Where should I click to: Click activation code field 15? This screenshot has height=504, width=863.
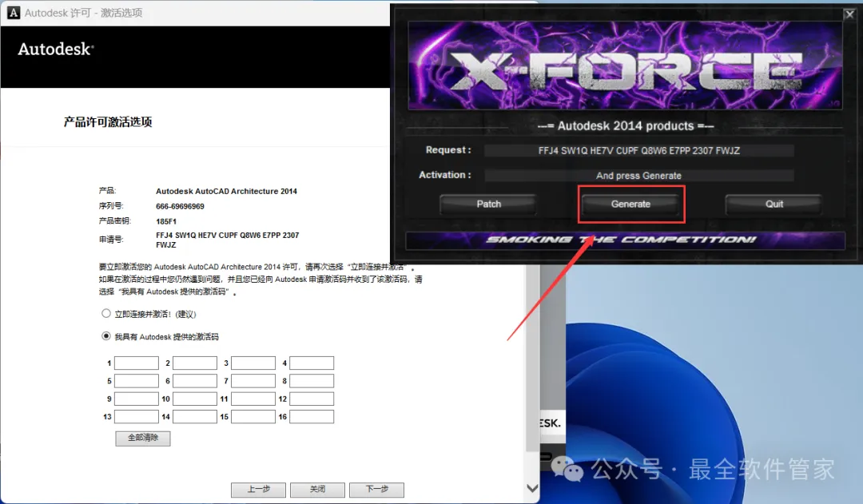253,416
